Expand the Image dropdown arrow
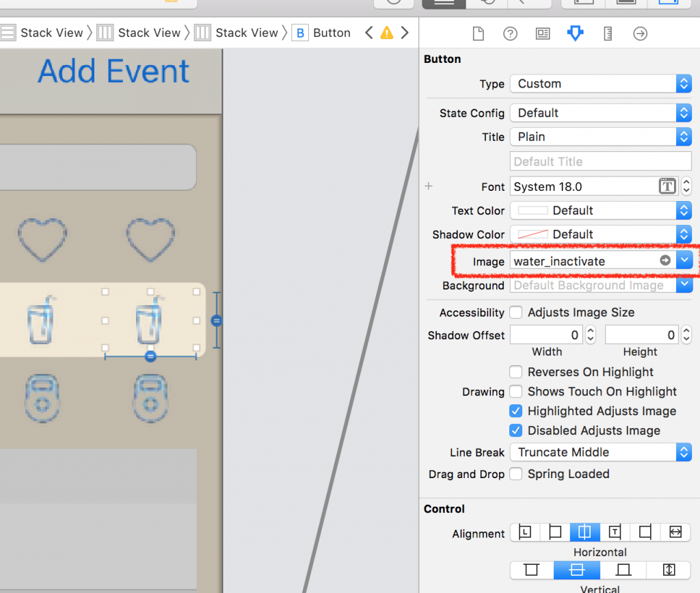 coord(684,261)
